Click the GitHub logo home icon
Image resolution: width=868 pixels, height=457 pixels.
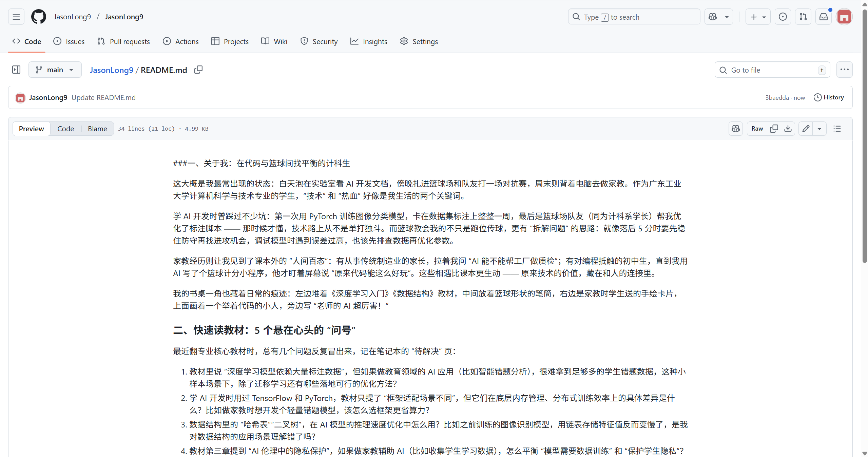(38, 17)
